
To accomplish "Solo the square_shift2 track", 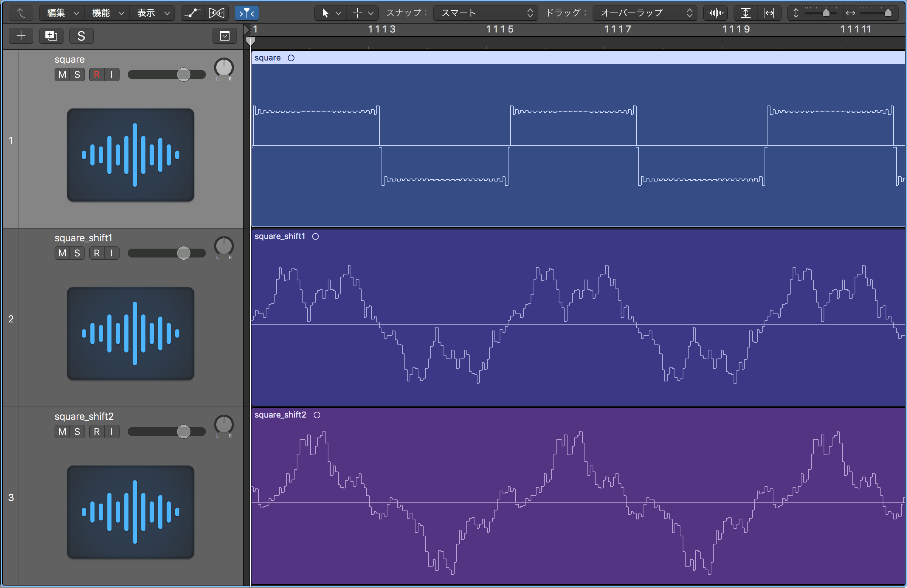I will 77,431.
